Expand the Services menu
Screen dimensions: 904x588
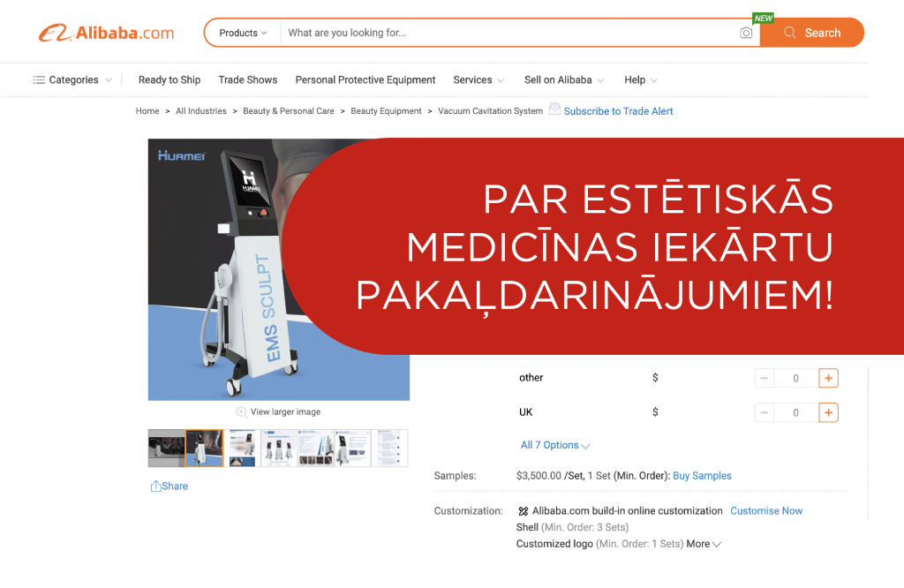478,80
